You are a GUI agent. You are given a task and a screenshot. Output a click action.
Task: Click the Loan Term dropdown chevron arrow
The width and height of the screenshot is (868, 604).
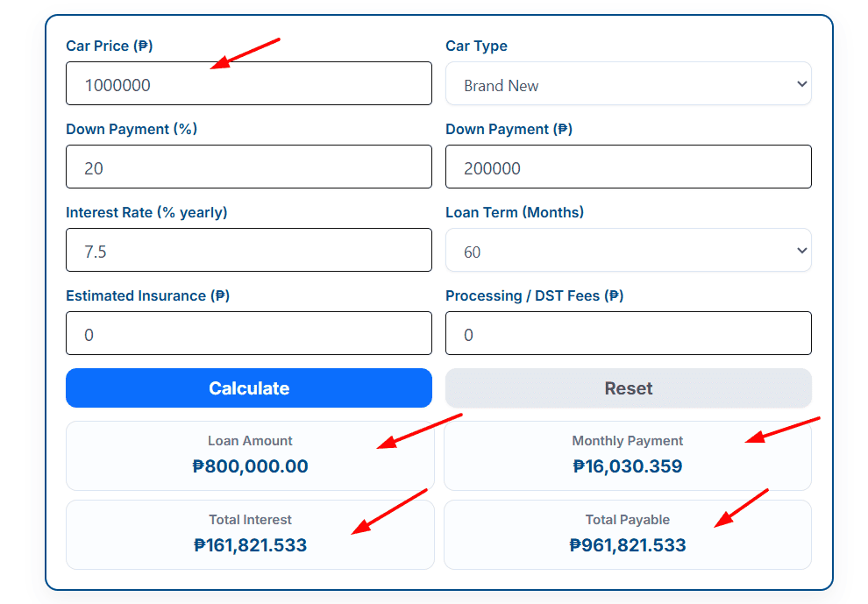tap(800, 250)
